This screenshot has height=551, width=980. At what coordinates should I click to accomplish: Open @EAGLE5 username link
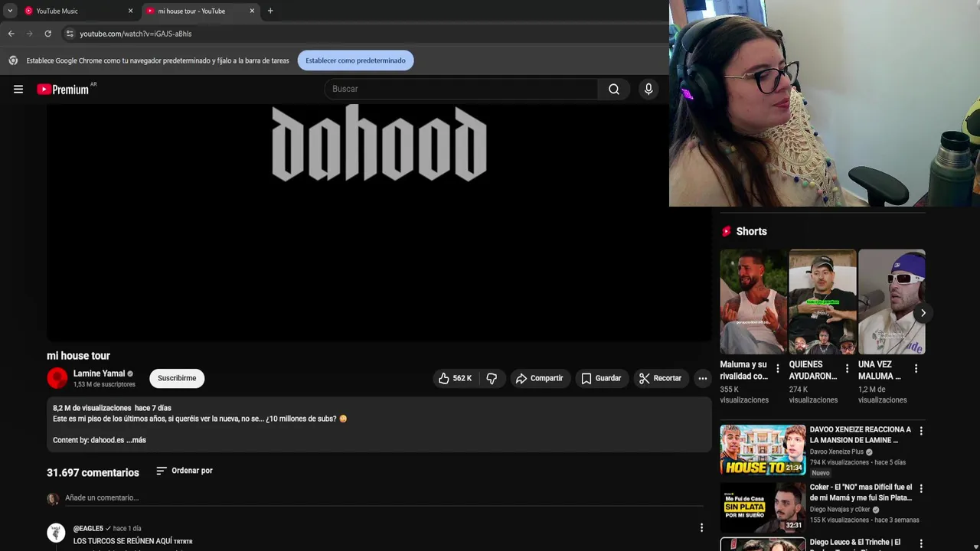[x=88, y=529]
